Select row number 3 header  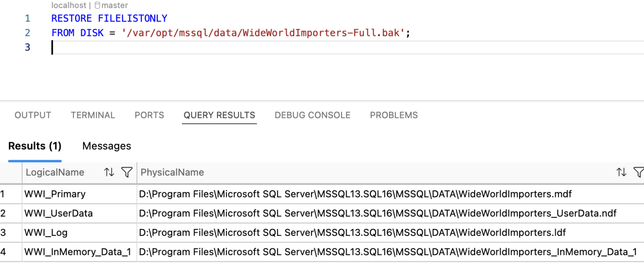[x=11, y=232]
